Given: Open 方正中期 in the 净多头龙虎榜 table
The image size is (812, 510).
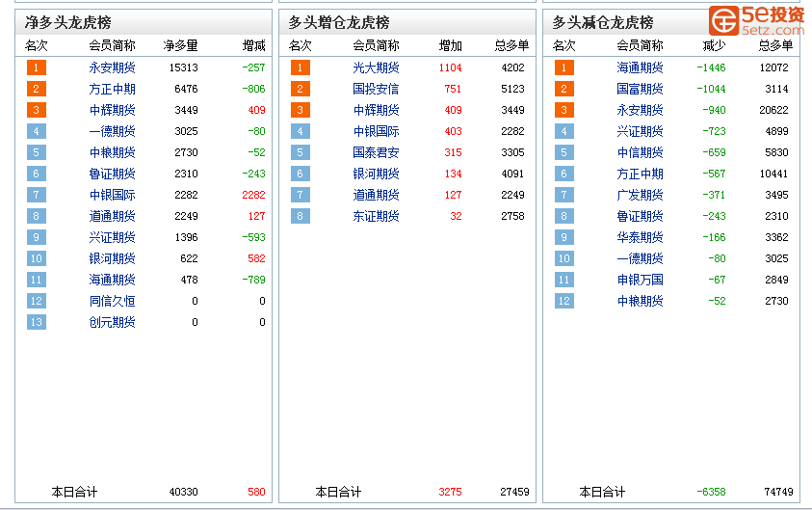Looking at the screenshot, I should (x=112, y=89).
